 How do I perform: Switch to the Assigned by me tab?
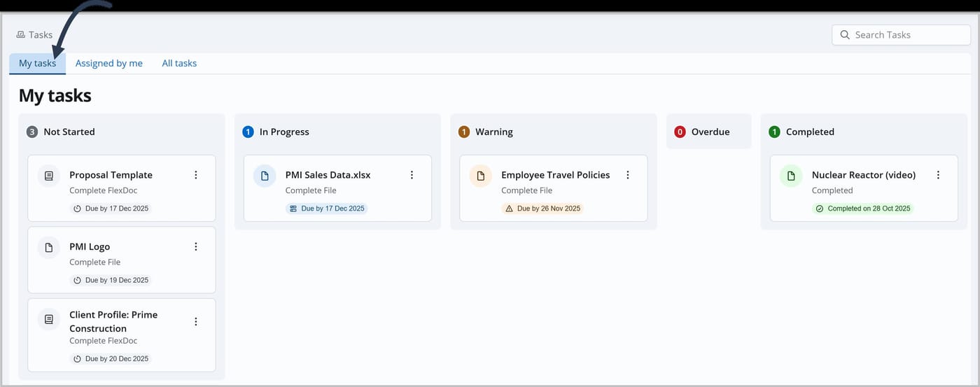(x=109, y=63)
